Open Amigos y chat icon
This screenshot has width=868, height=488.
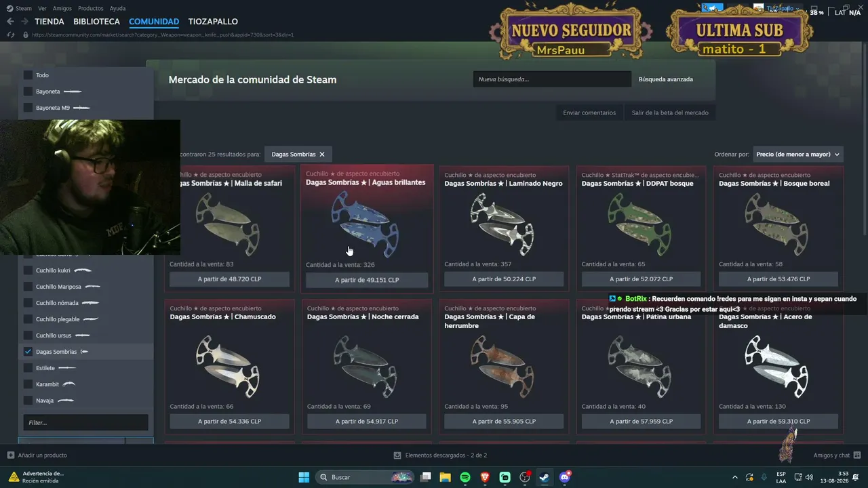857,455
